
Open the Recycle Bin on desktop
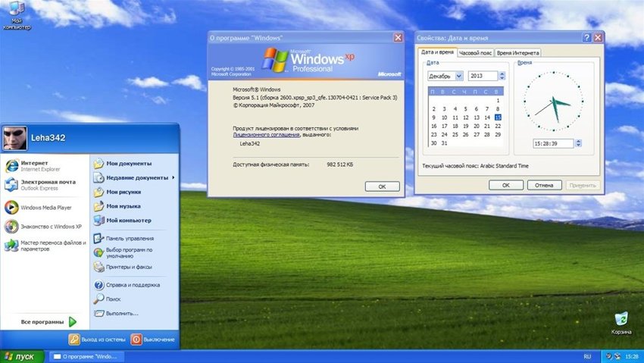click(x=621, y=324)
